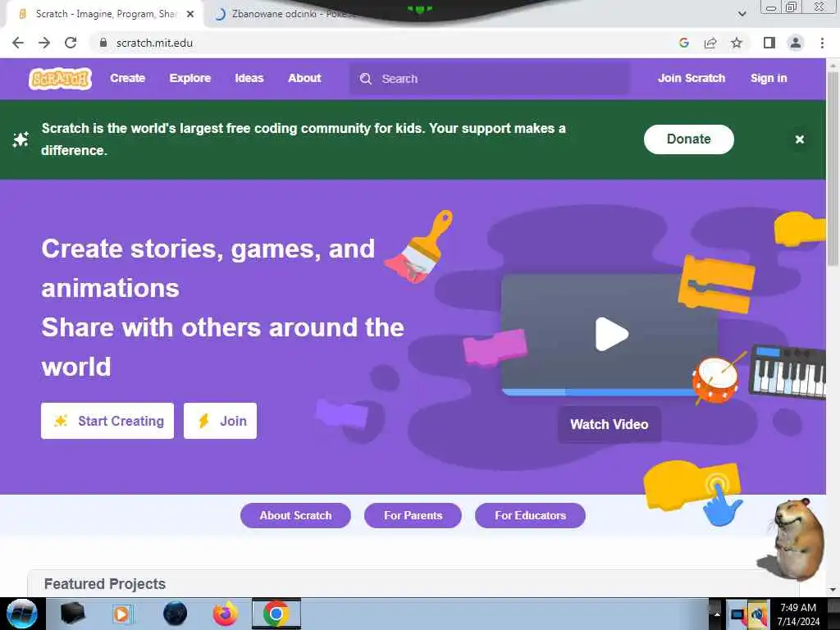Close the Scratch browser tab

point(190,15)
